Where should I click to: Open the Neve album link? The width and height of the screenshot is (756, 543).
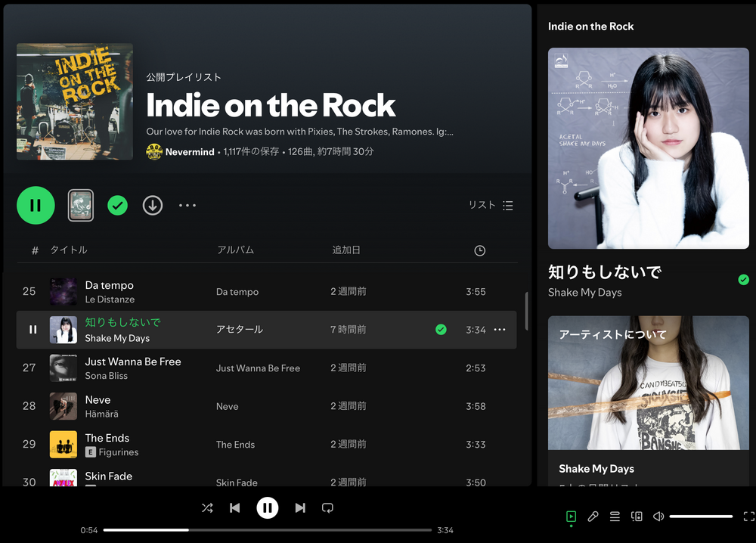[227, 407]
